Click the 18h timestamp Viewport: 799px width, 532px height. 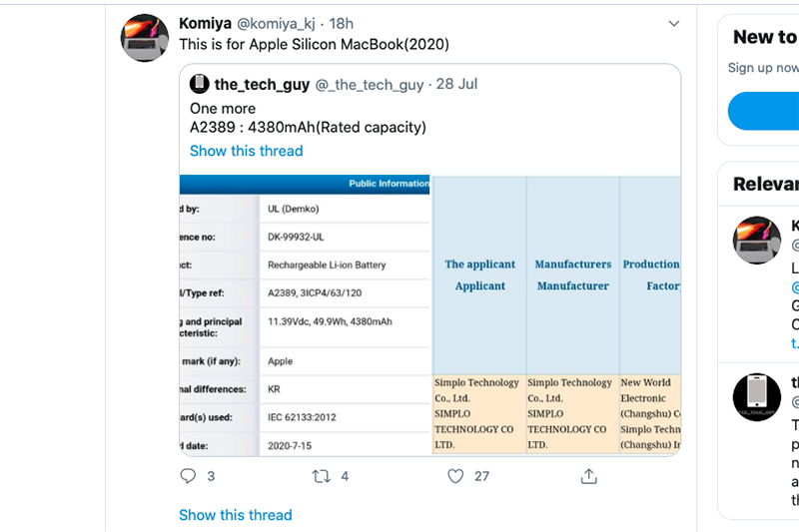pos(342,23)
